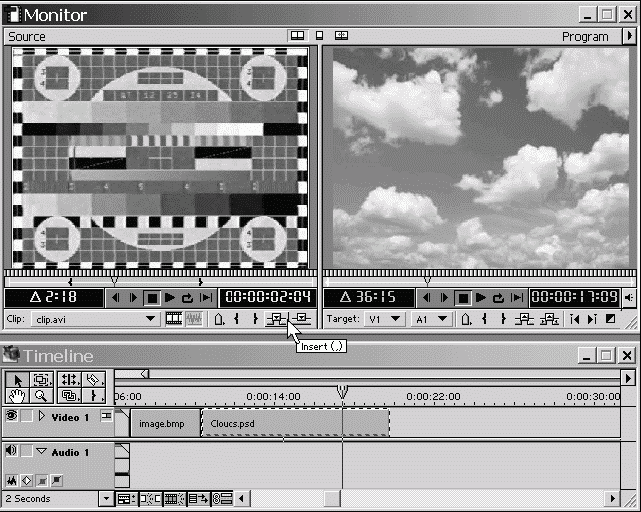Open Track Options dialog icon
Screen dimensions: 641x512
(127, 499)
